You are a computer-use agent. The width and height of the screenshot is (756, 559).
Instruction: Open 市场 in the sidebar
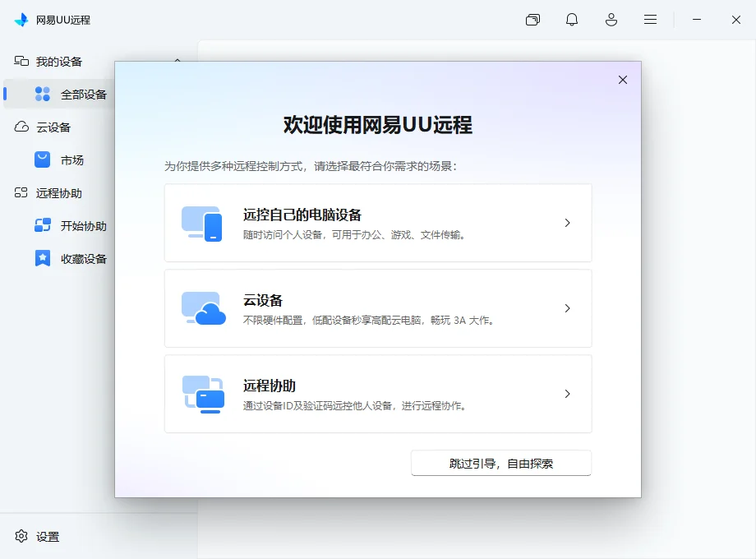tap(72, 160)
